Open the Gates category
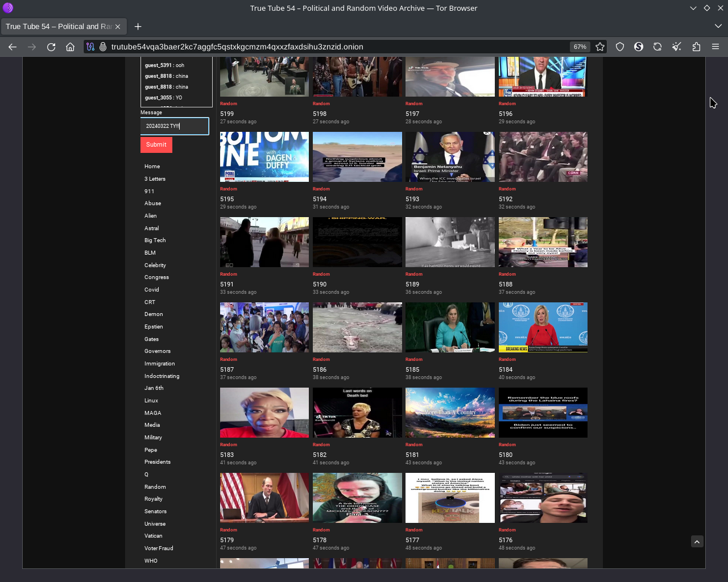Screen dimensions: 728x582 click(x=152, y=339)
